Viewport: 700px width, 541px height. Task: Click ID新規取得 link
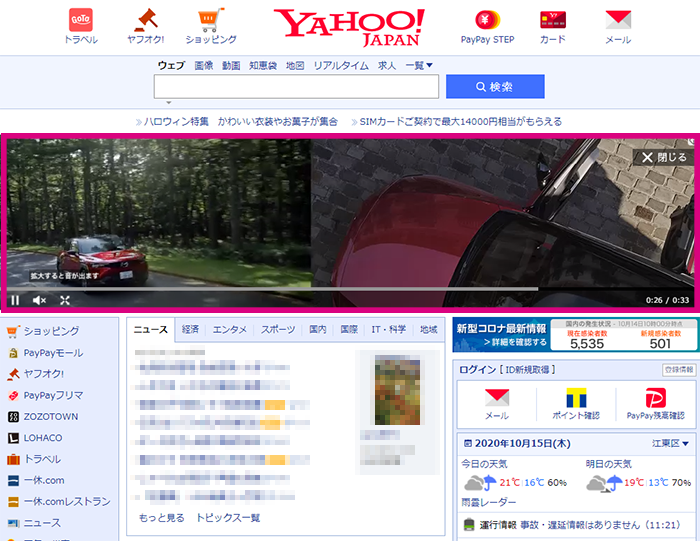(x=527, y=370)
